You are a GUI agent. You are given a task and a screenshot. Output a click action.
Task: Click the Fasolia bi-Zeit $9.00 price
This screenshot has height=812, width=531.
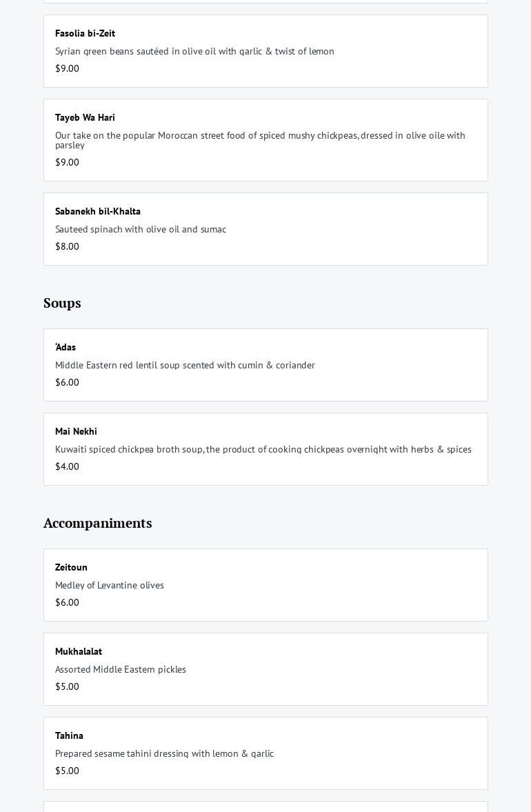click(x=67, y=68)
